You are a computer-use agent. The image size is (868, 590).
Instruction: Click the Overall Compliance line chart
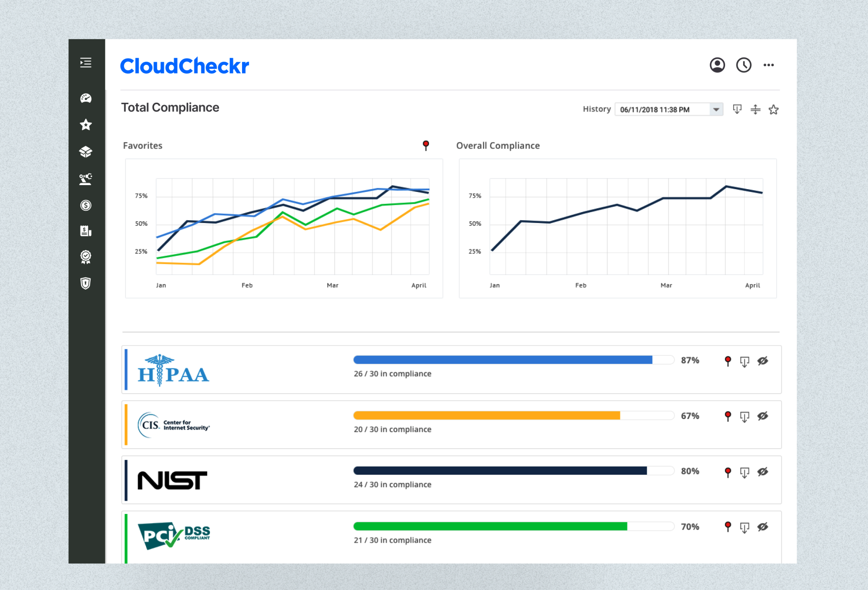[x=617, y=228]
